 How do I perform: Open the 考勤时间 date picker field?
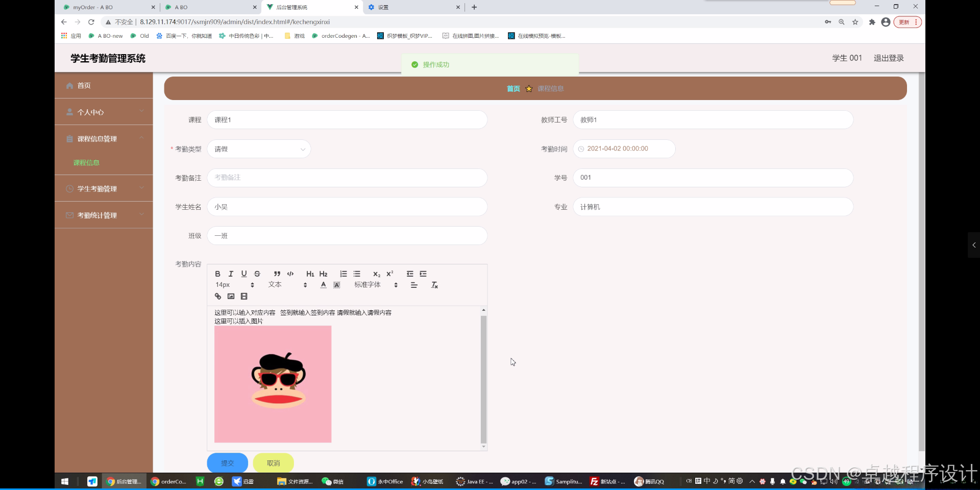(624, 149)
